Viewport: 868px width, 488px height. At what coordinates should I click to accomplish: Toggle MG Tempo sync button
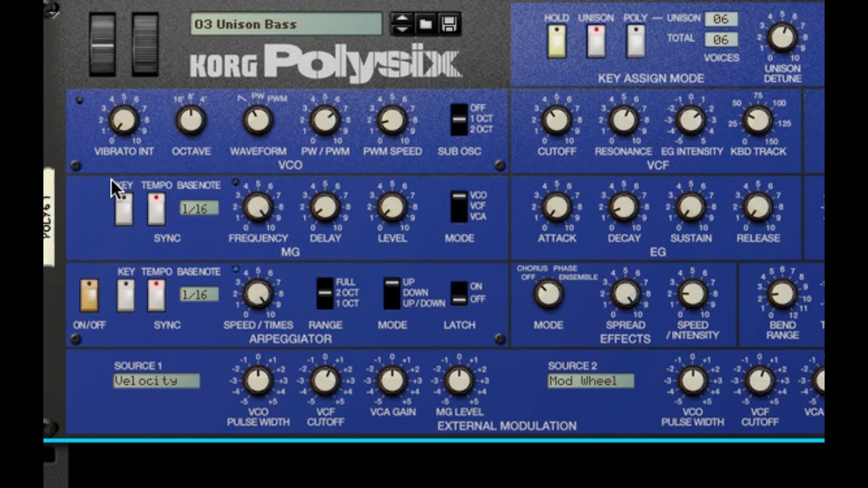pos(157,208)
